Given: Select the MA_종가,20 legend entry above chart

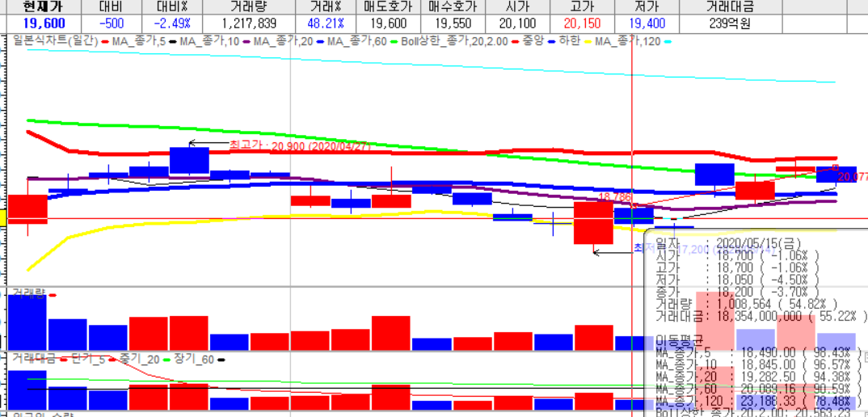Looking at the screenshot, I should [x=283, y=41].
